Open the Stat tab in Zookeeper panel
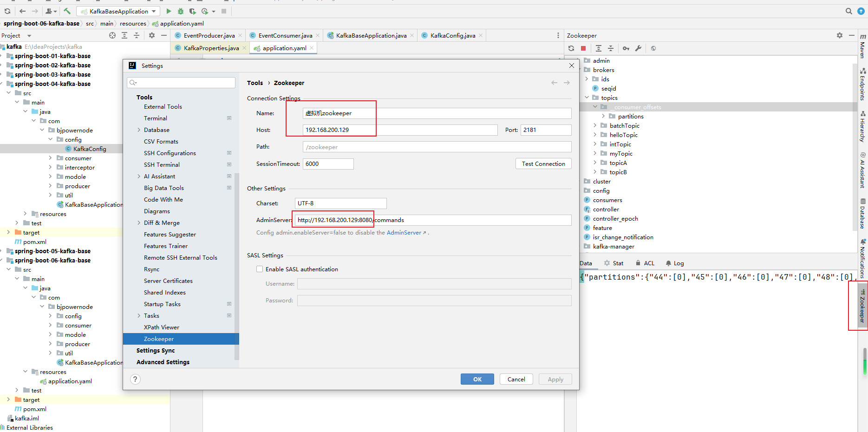Viewport: 868px width, 432px height. click(613, 263)
